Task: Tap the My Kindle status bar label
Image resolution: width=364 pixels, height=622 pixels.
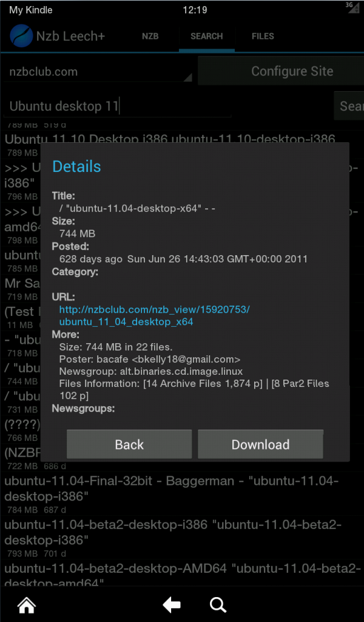Action: click(30, 10)
